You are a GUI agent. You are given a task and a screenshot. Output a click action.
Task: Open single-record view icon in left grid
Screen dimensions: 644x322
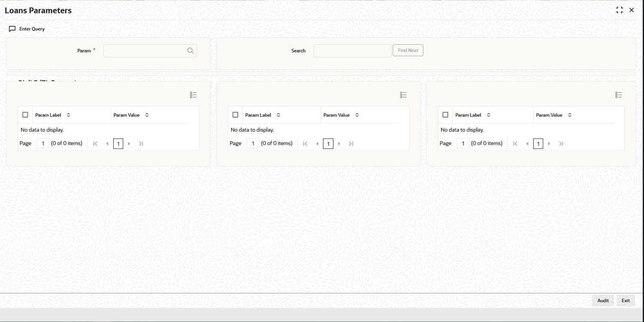(193, 95)
